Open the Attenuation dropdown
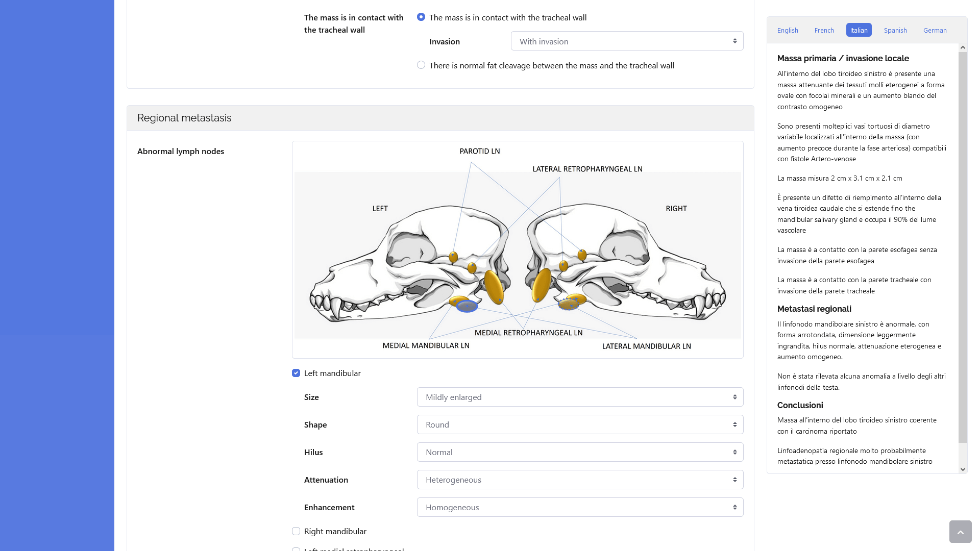The height and width of the screenshot is (551, 980). click(580, 480)
